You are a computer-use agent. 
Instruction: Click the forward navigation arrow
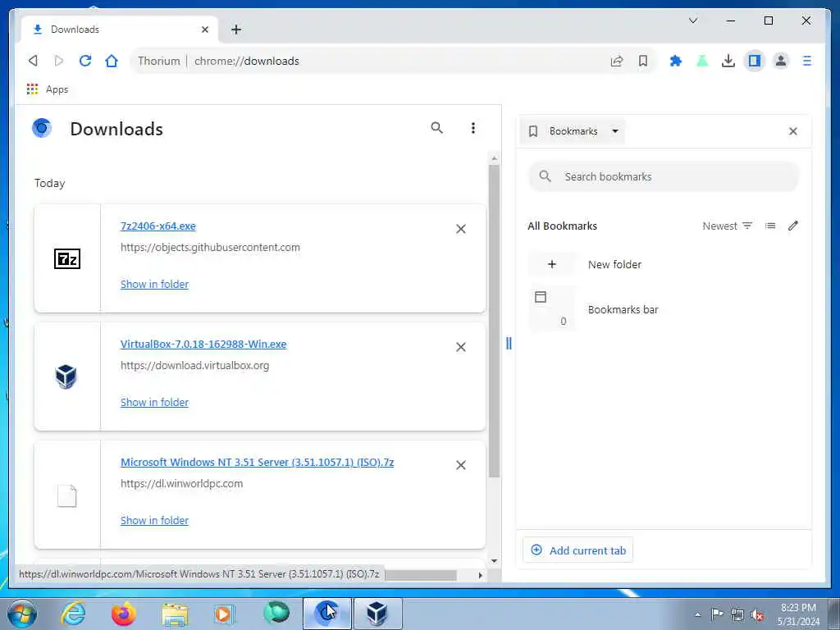pyautogui.click(x=59, y=61)
